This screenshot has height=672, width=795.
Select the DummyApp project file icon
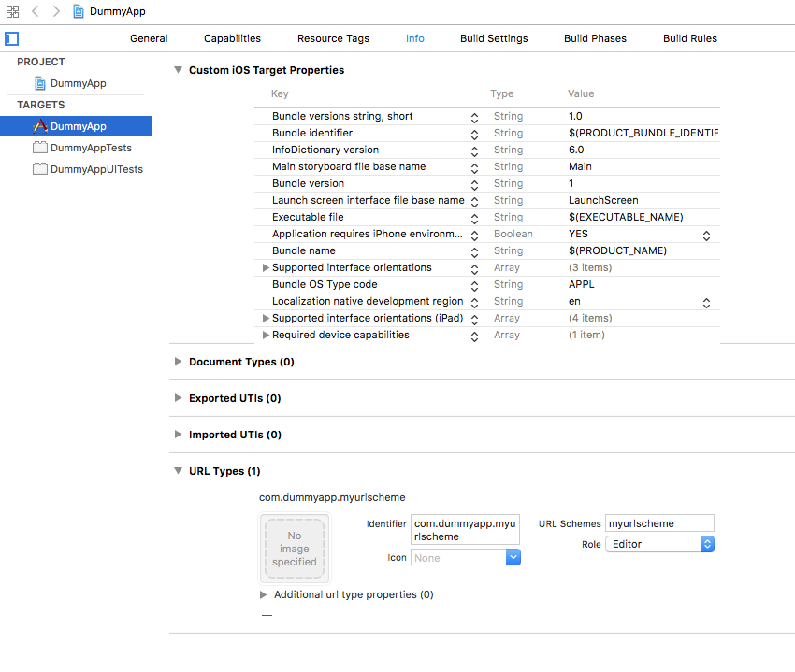pos(40,83)
